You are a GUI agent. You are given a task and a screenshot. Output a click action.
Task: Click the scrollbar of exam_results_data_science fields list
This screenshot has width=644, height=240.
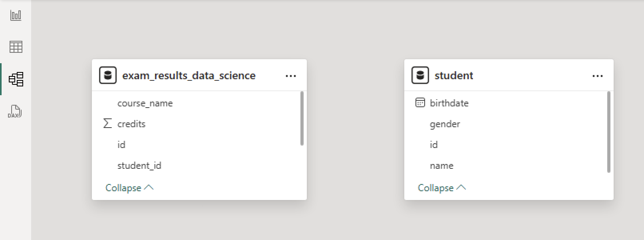[301, 120]
